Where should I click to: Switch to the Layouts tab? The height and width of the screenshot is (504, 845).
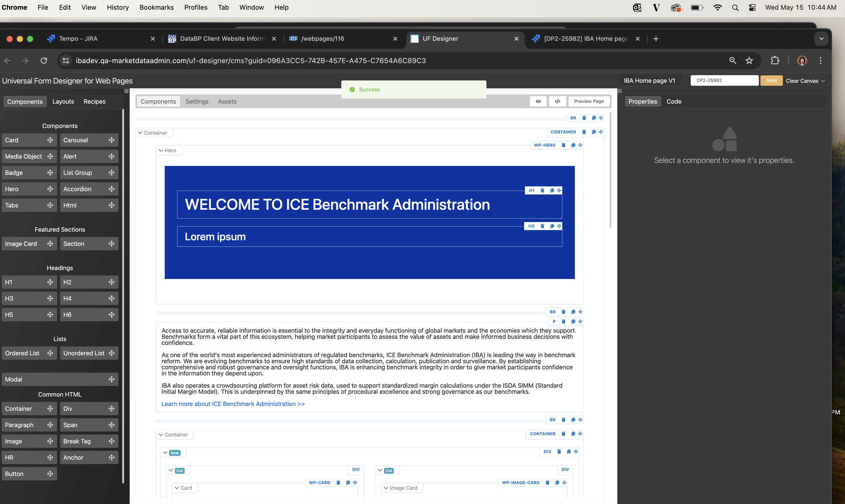63,102
